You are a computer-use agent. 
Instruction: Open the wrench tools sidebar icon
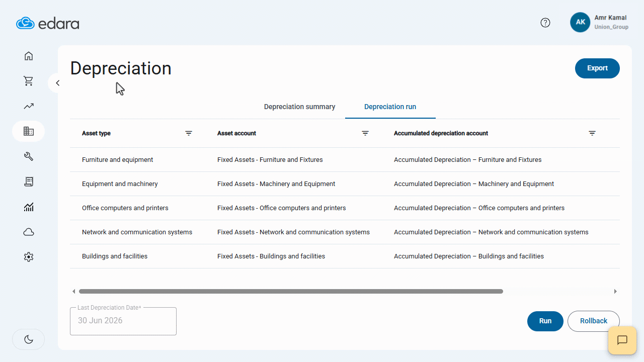(x=29, y=156)
